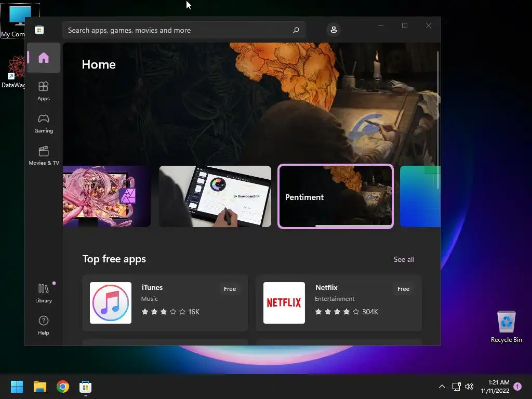532x399 pixels.
Task: Open the Netflix app icon
Action: pos(284,303)
